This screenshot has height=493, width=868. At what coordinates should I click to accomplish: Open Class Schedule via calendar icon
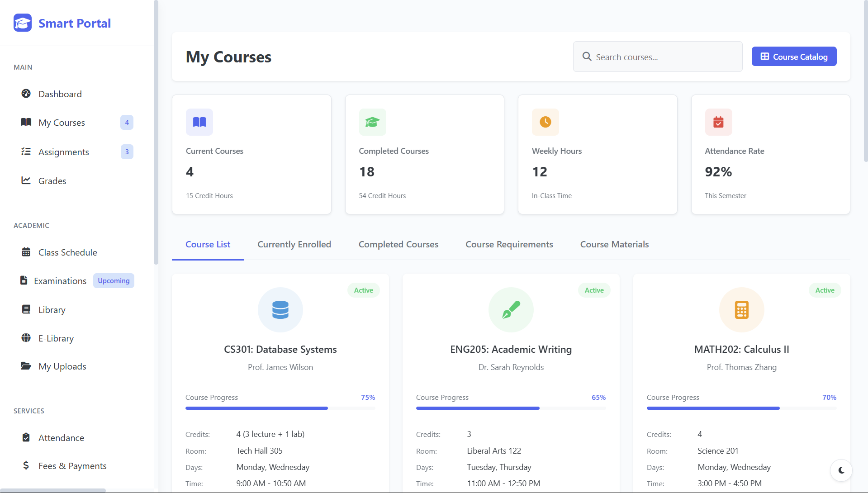pos(26,252)
